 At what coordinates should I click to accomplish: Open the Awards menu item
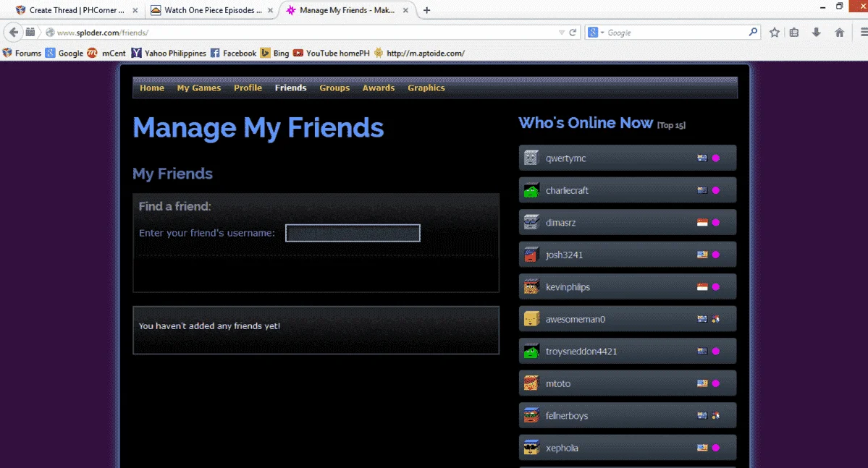[379, 88]
